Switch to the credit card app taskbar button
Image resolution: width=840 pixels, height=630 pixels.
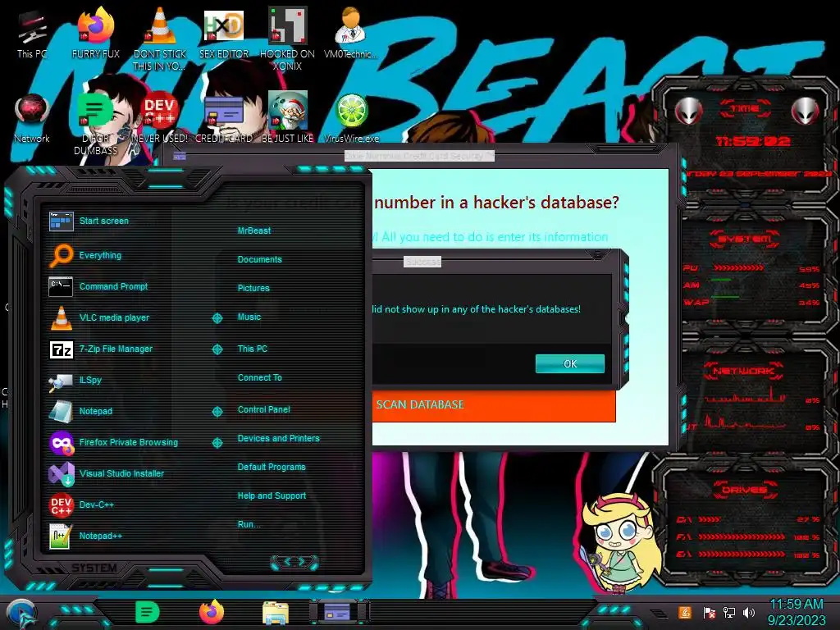pos(338,612)
